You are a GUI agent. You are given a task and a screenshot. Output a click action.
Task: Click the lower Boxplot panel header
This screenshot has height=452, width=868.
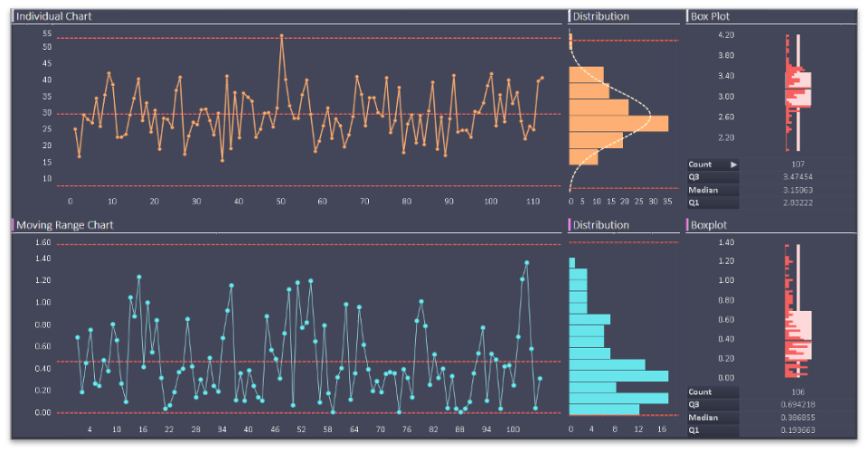709,224
